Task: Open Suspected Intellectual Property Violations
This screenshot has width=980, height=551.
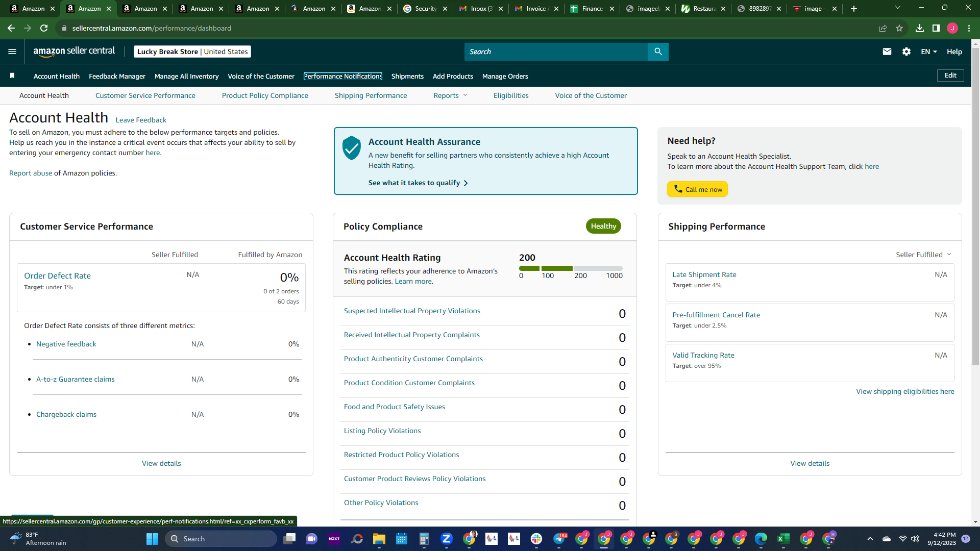Action: (412, 311)
